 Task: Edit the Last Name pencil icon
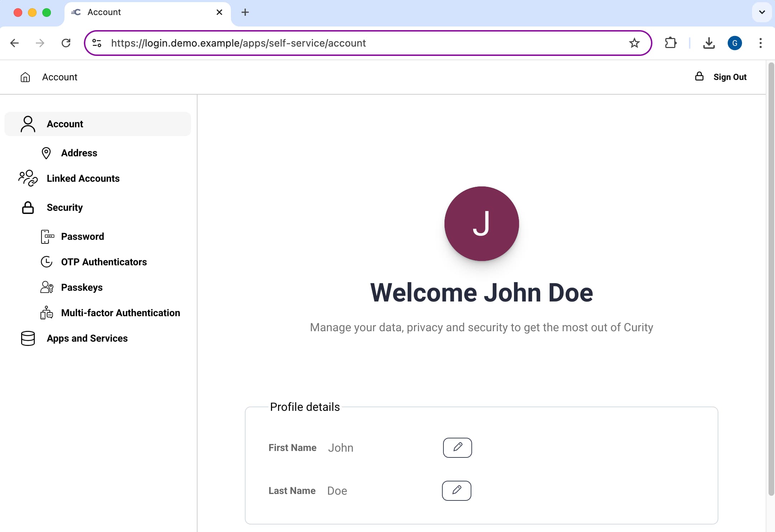pos(456,490)
